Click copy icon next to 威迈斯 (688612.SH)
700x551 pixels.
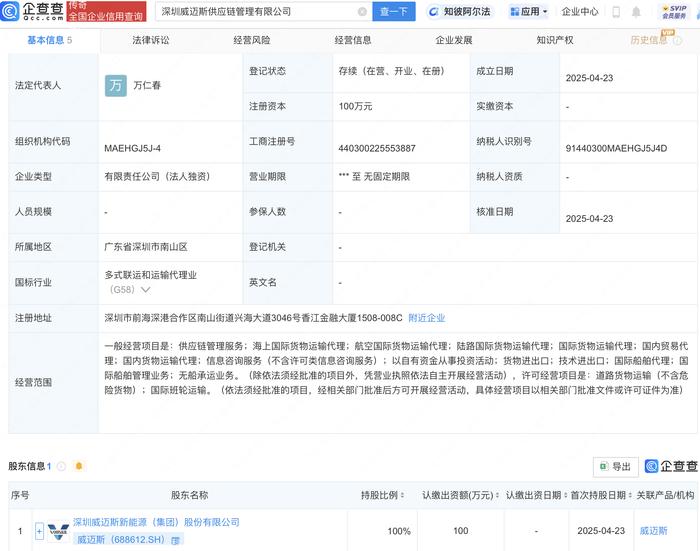click(175, 540)
